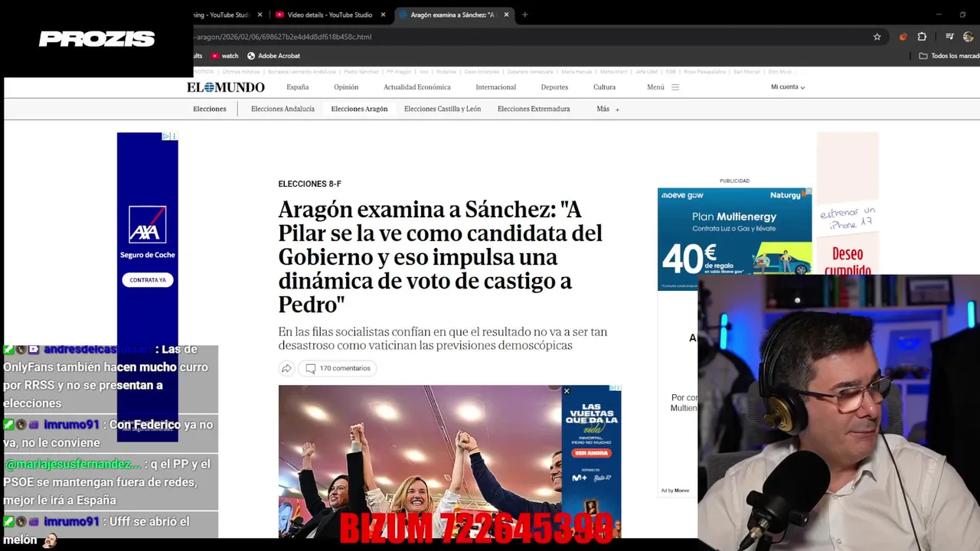The width and height of the screenshot is (980, 551).
Task: Open the Chrome profile avatar
Action: (x=969, y=37)
